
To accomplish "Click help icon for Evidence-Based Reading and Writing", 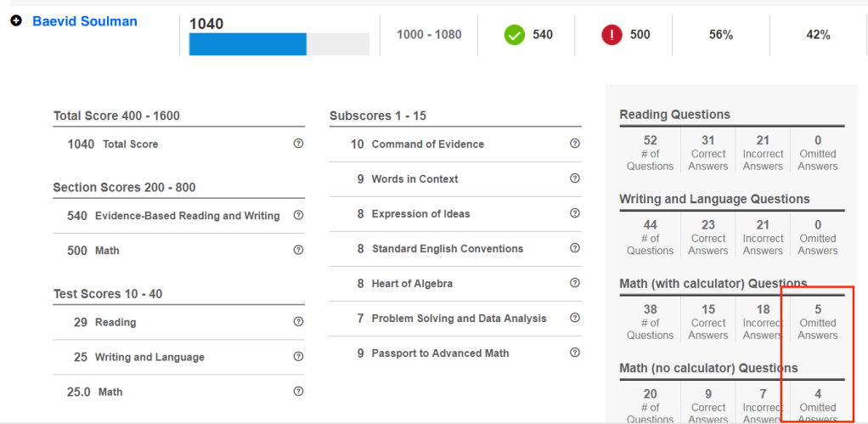I will [x=298, y=215].
